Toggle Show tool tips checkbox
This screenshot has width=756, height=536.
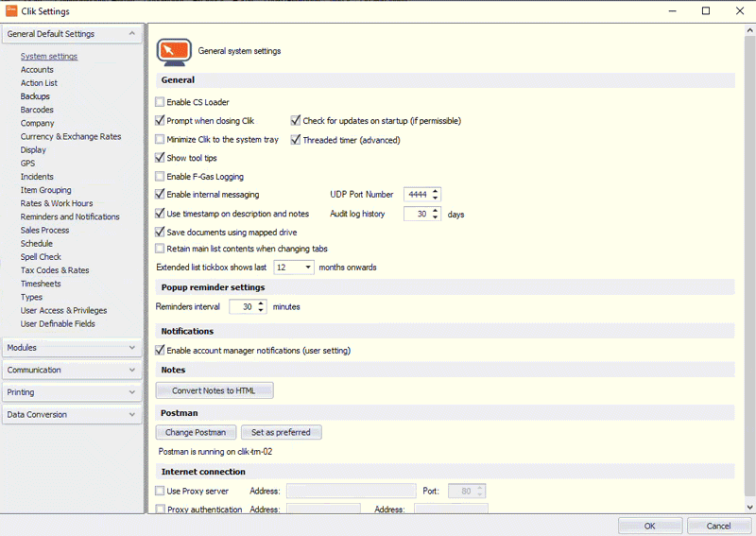coord(160,158)
